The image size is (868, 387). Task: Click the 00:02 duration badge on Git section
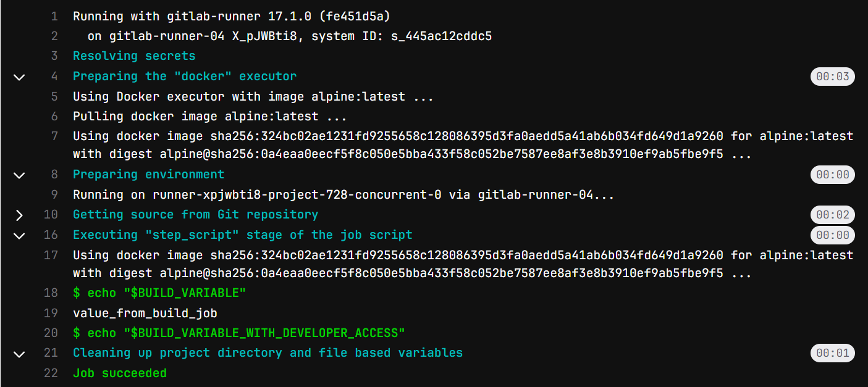(x=832, y=215)
